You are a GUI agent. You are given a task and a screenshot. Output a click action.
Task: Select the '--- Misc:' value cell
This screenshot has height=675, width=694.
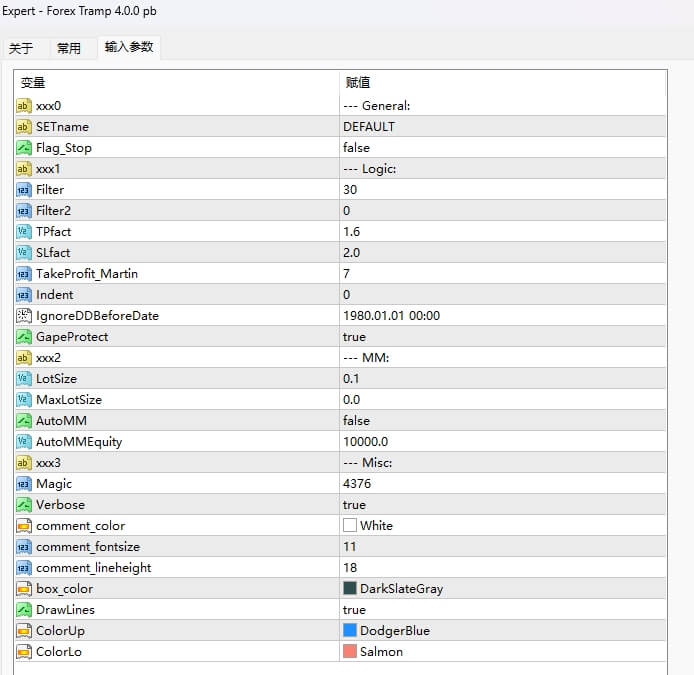point(502,463)
